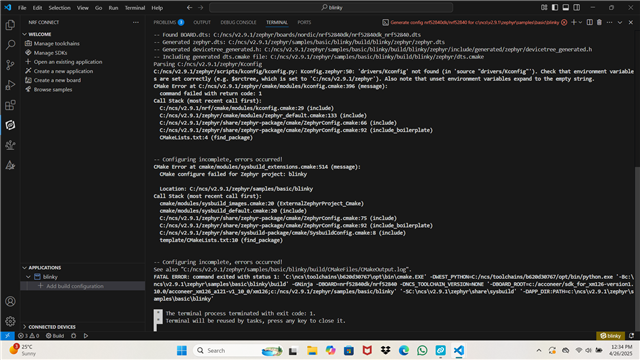Open Source Control view in activity bar
This screenshot has width=640, height=360.
[10, 65]
